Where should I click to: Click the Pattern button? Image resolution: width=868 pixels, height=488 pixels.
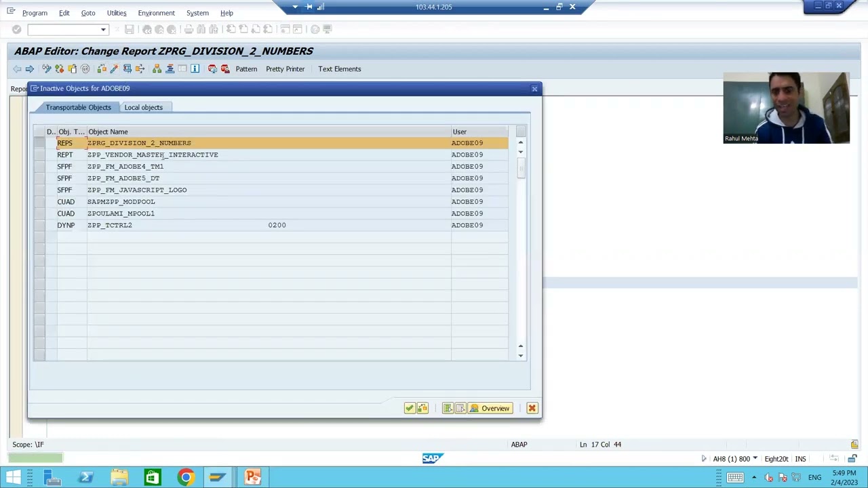tap(246, 68)
